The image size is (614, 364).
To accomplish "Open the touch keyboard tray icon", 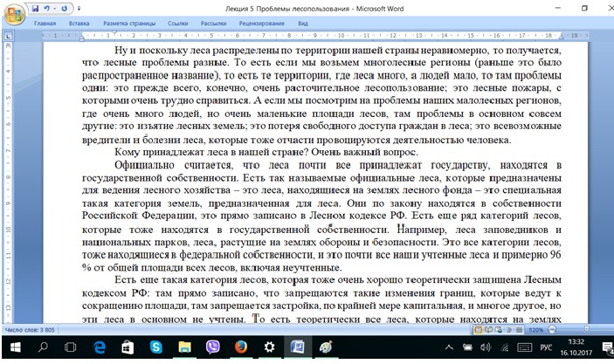I will pyautogui.click(x=525, y=347).
